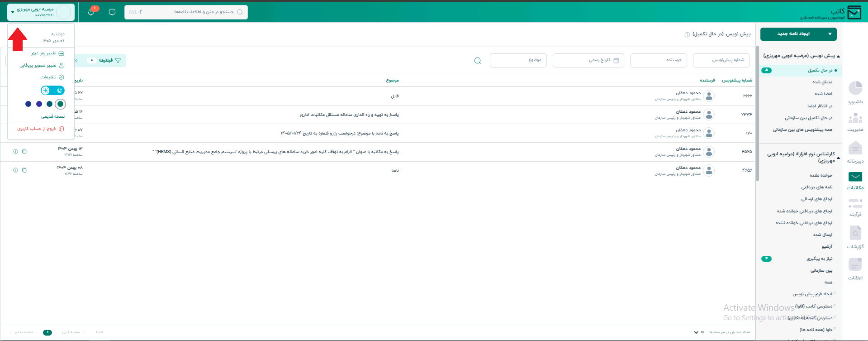The width and height of the screenshot is (868, 341).
Task: Open the notifications bell icon
Action: tap(91, 12)
